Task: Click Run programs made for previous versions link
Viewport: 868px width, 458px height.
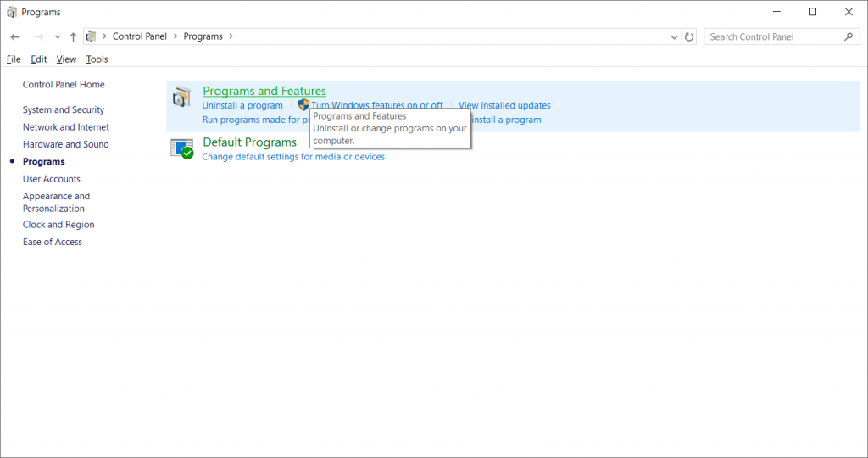Action: pos(256,120)
